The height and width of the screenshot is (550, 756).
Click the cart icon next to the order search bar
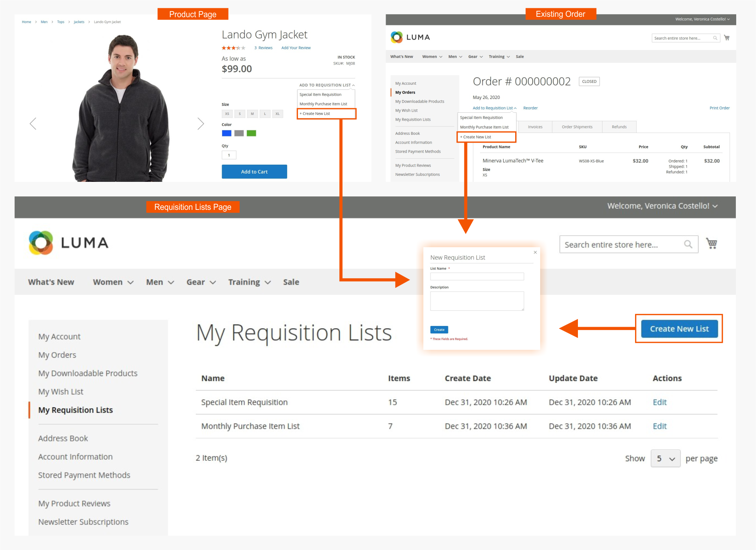click(x=727, y=37)
